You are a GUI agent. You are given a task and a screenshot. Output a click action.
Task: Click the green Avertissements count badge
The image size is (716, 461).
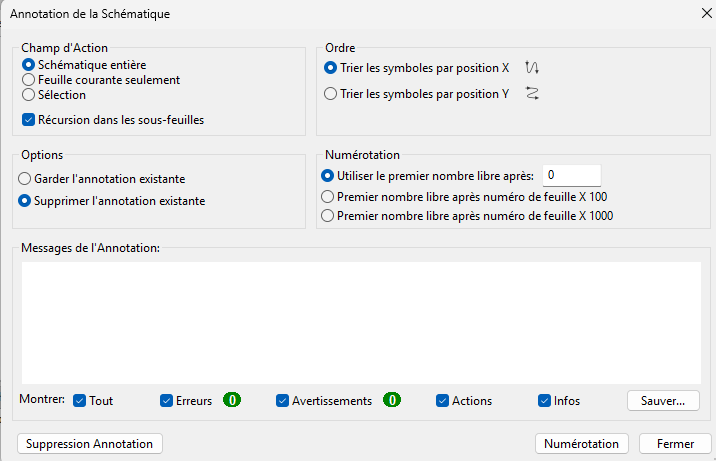pyautogui.click(x=392, y=400)
